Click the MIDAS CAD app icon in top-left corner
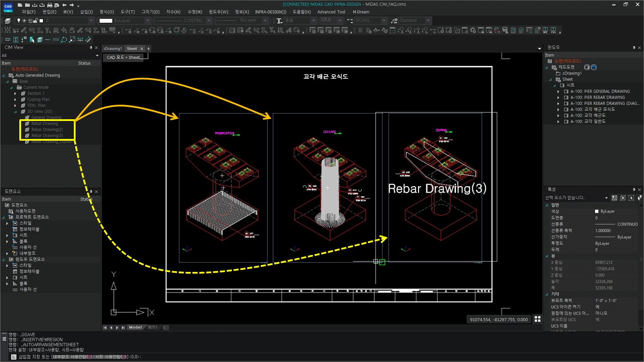The width and height of the screenshot is (644, 362). 7,8
